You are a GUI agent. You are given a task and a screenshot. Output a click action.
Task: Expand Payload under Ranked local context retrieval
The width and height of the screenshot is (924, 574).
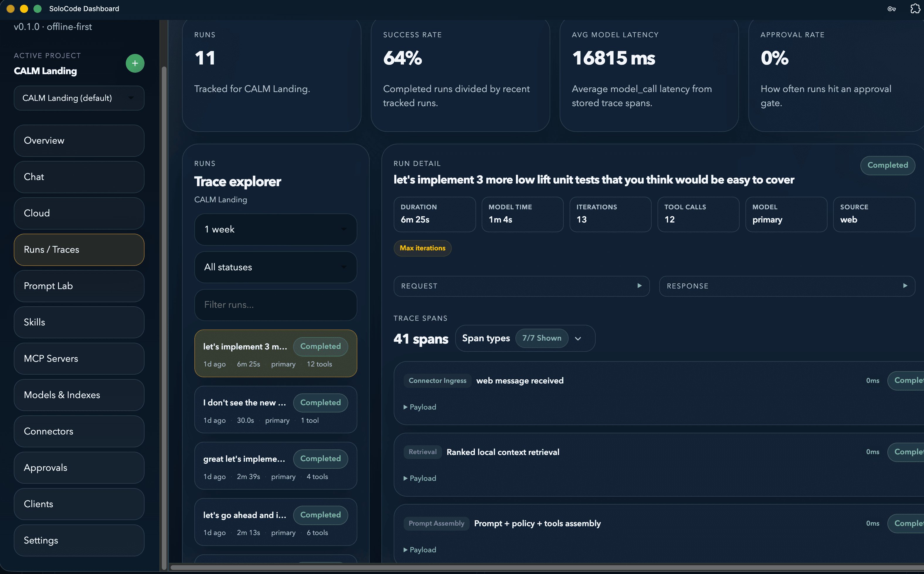point(420,478)
